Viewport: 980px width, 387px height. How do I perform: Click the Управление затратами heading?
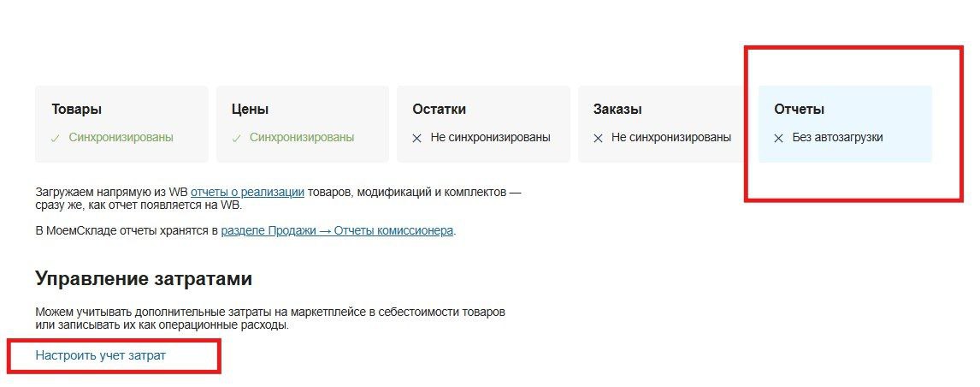pos(144,278)
